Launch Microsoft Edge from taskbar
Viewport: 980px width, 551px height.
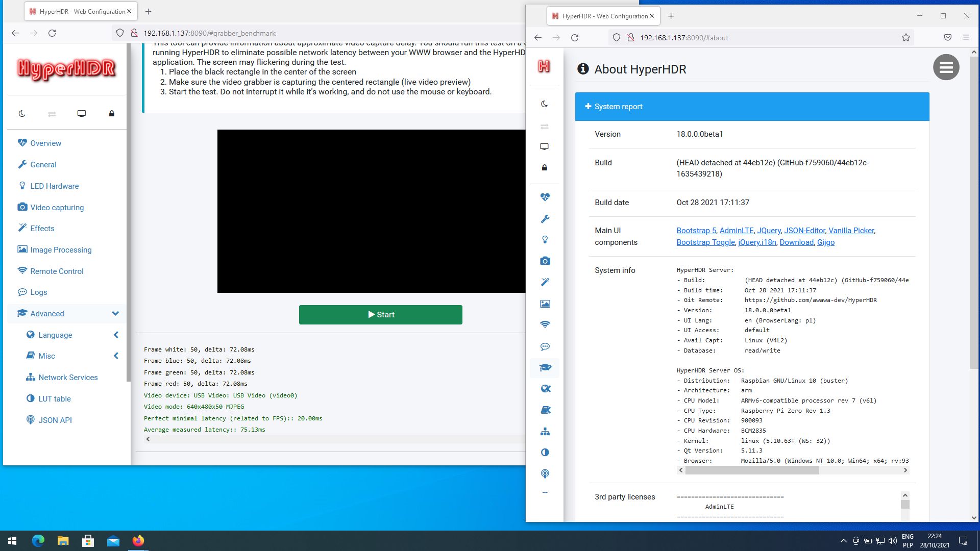(x=38, y=541)
